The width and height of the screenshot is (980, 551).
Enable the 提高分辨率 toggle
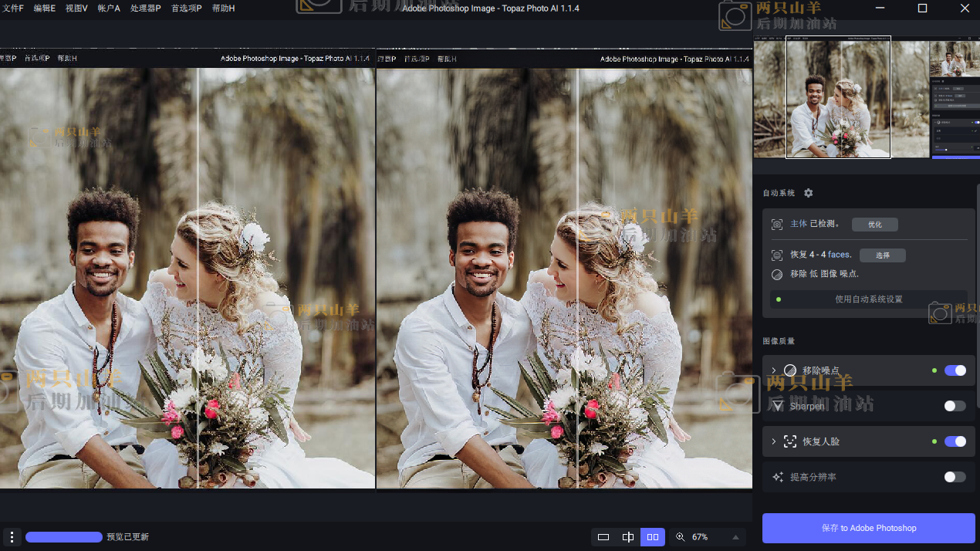click(x=955, y=477)
